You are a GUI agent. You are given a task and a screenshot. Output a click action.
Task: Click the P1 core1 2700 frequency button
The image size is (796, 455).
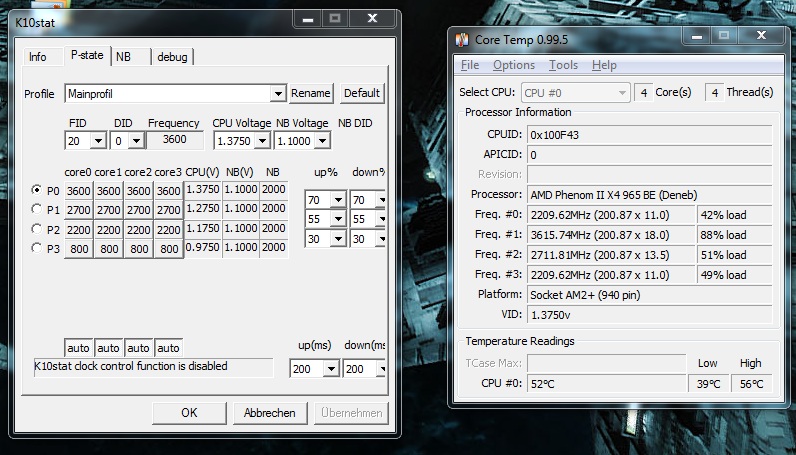pyautogui.click(x=109, y=210)
